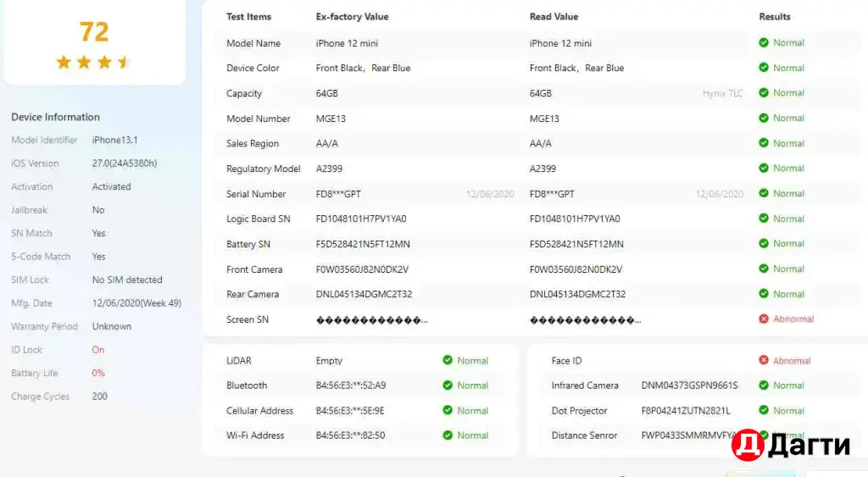Click the iPhone13,1 model identifier value
Image resolution: width=868 pixels, height=477 pixels.
(114, 140)
